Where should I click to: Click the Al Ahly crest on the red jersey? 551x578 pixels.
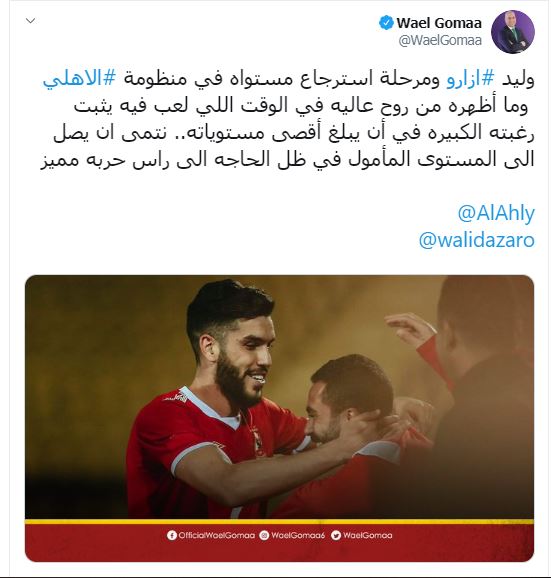pos(256,441)
